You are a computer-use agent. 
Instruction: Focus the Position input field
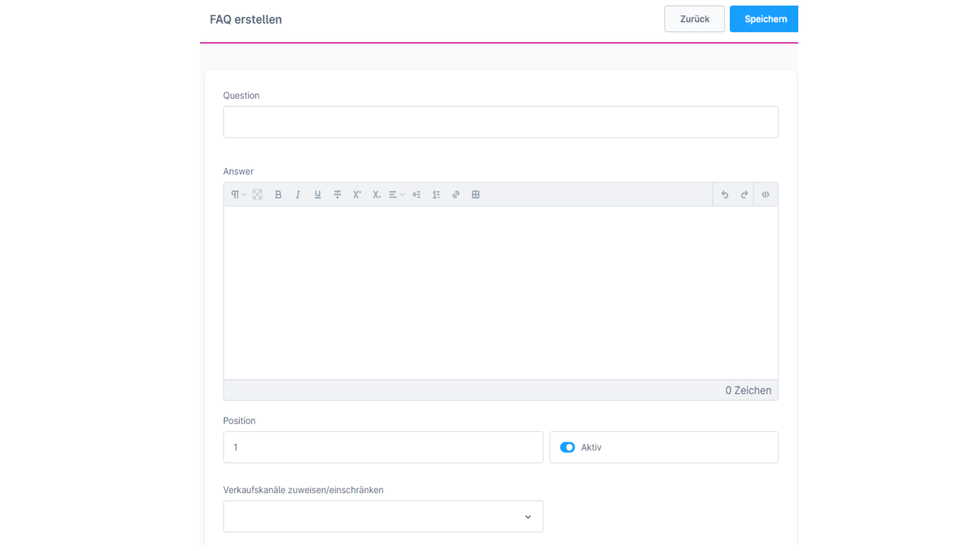pos(383,447)
